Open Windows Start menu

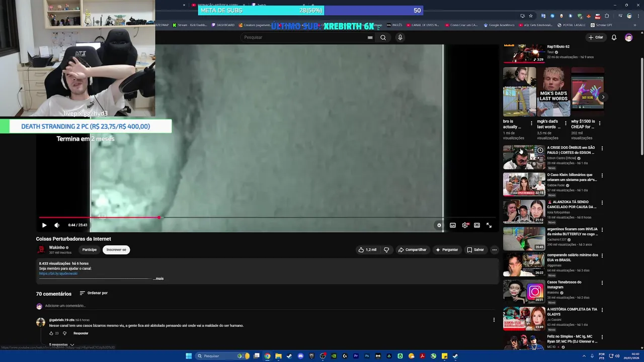pyautogui.click(x=189, y=356)
